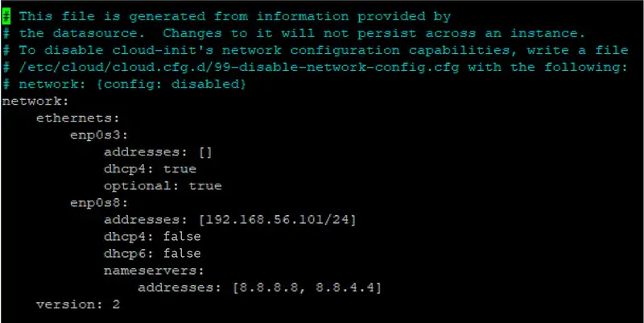The width and height of the screenshot is (644, 323).
Task: Click the "dhcp4: true" line
Action: click(150, 168)
